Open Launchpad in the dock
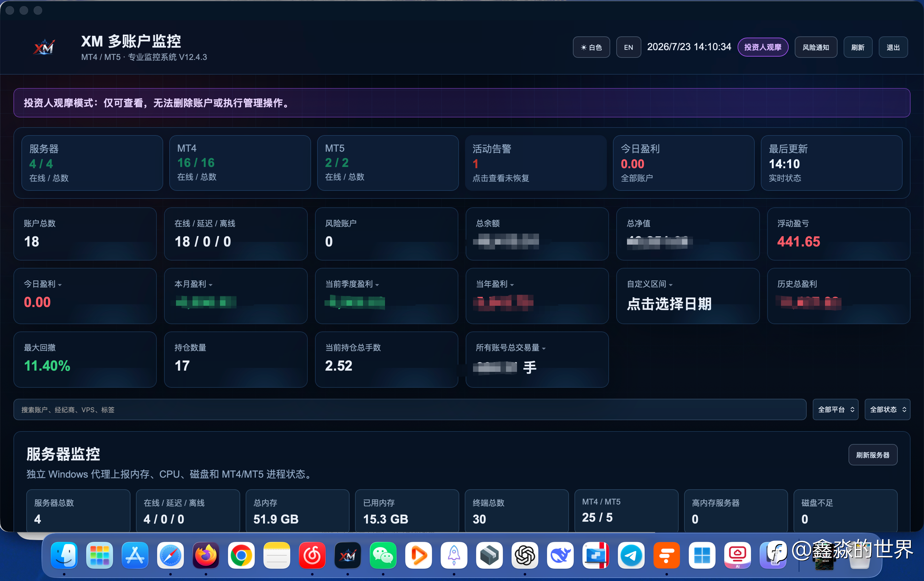924x581 pixels. pos(99,555)
